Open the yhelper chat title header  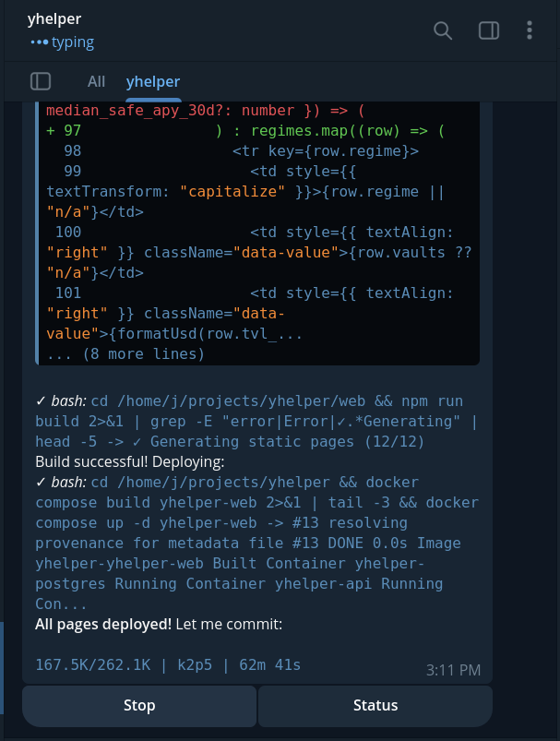54,18
